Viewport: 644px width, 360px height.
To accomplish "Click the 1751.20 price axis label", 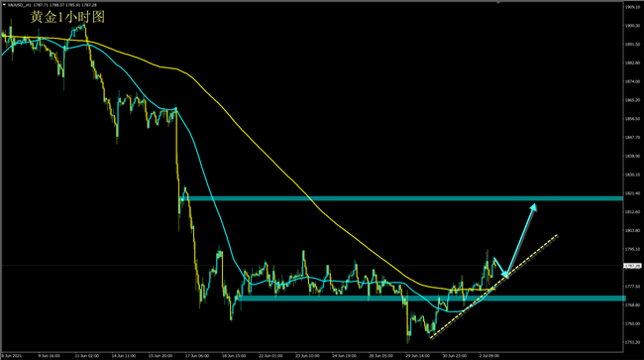I will tap(632, 342).
